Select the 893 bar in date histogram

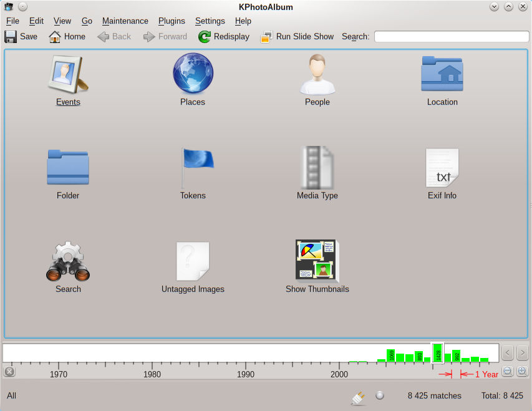point(419,356)
